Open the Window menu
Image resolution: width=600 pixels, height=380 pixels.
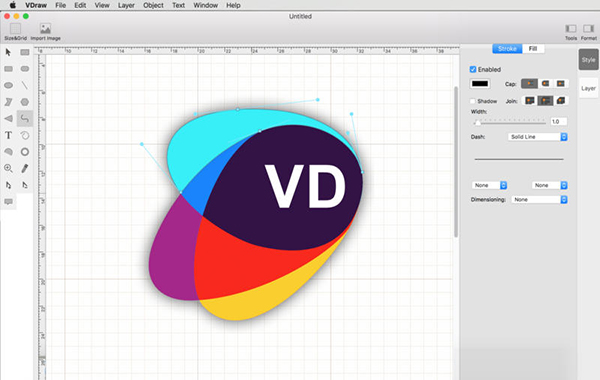[x=205, y=5]
